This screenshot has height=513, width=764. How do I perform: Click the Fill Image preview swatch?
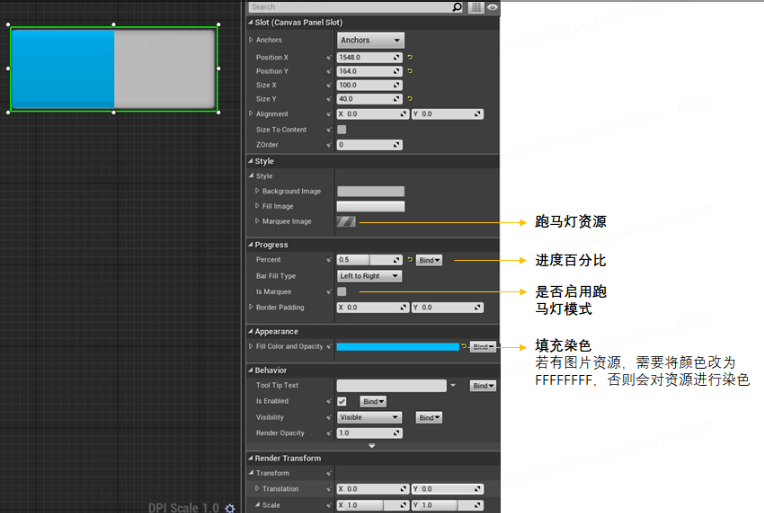(371, 207)
